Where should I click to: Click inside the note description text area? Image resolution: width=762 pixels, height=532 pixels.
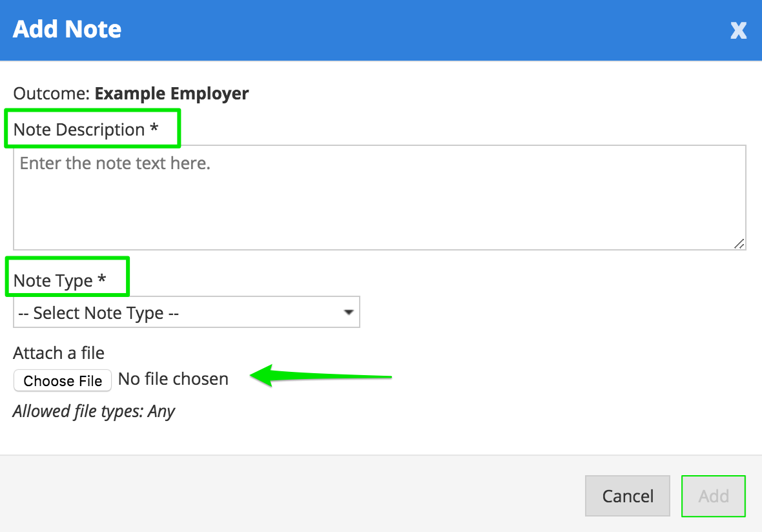pos(379,207)
